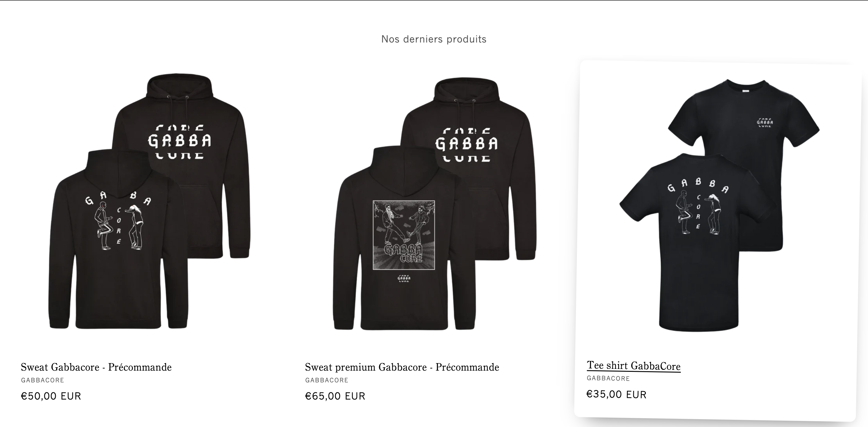Click the square illustrated print on the premium hoodie
868x427 pixels.
tap(404, 235)
